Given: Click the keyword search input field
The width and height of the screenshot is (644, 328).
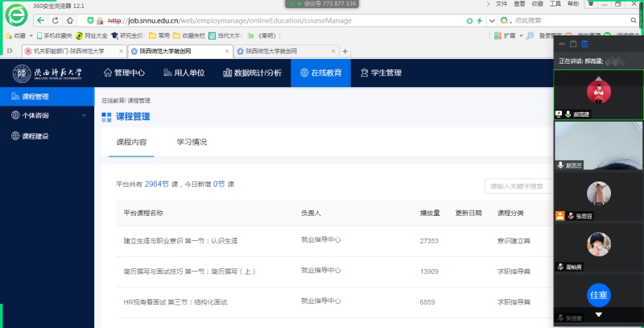Looking at the screenshot, I should point(519,186).
